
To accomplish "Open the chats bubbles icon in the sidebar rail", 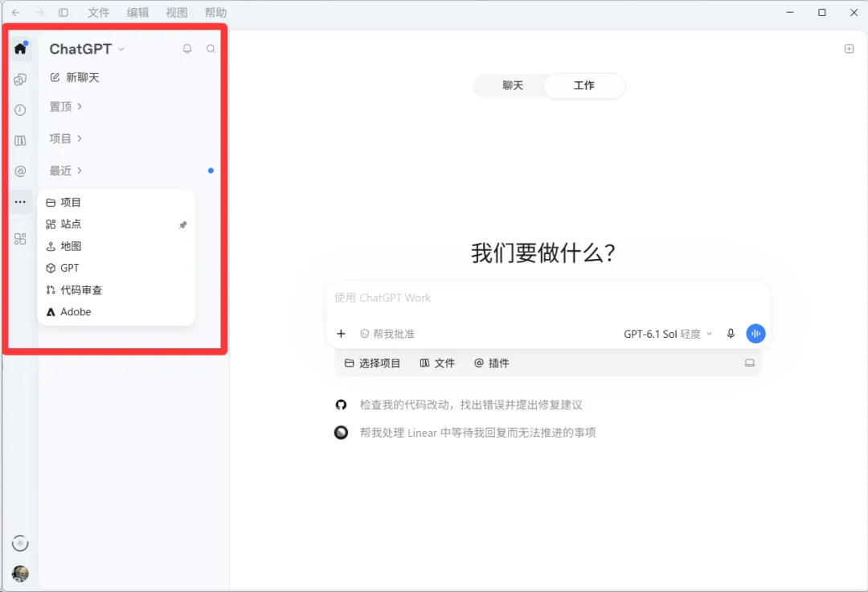I will [x=20, y=80].
